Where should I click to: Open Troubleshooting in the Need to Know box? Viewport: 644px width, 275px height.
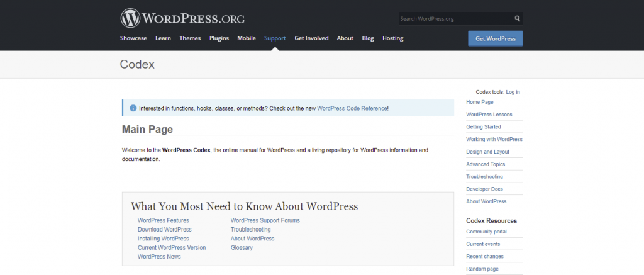point(250,229)
